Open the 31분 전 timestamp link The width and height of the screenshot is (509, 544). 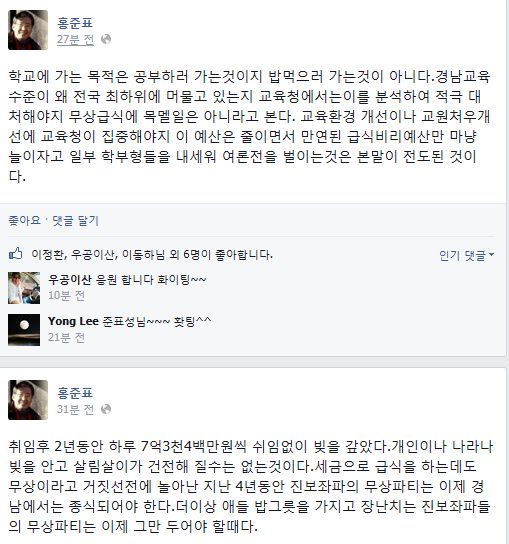point(75,409)
